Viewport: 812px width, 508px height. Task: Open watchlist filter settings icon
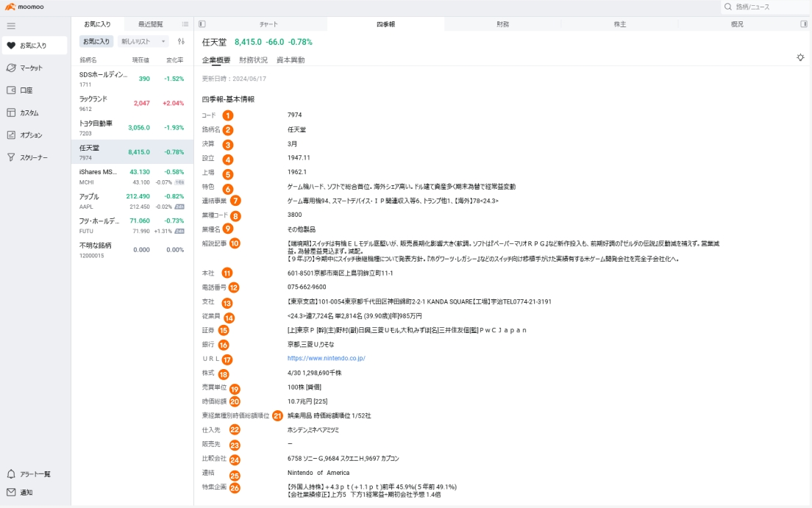(181, 41)
